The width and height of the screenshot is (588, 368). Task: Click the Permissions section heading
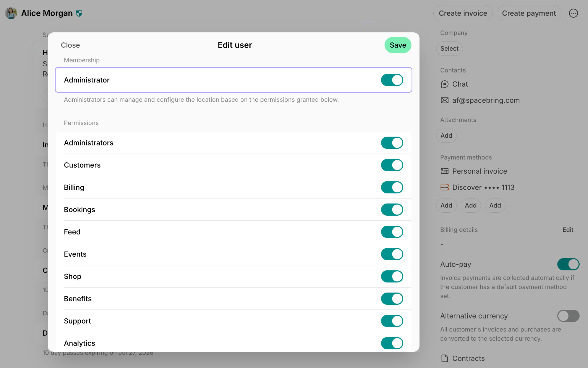81,123
